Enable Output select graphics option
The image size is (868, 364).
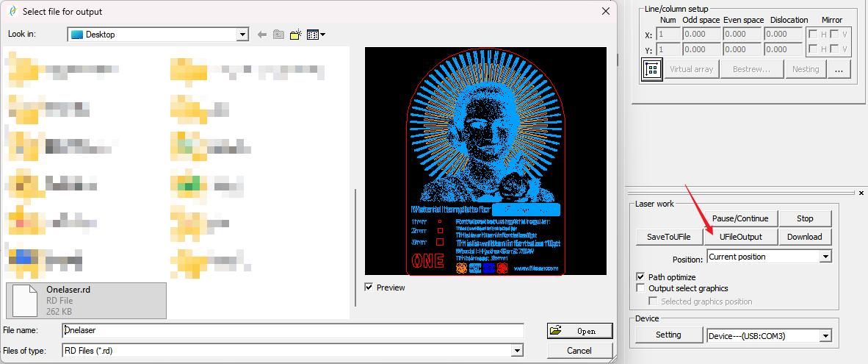click(640, 288)
